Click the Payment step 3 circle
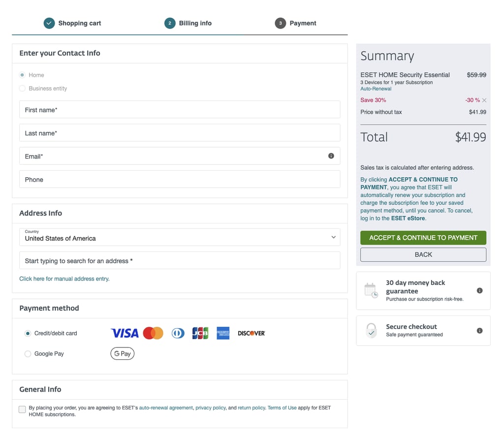504x439 pixels. 280,23
